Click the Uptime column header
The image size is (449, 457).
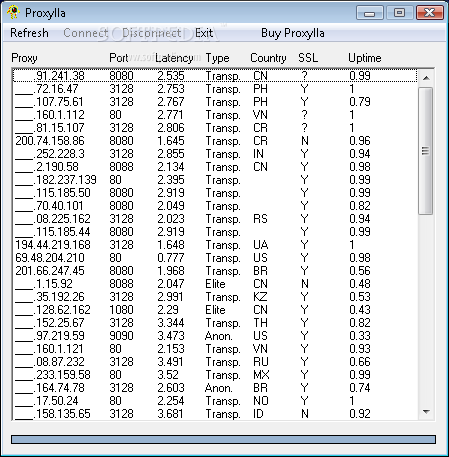pyautogui.click(x=365, y=58)
